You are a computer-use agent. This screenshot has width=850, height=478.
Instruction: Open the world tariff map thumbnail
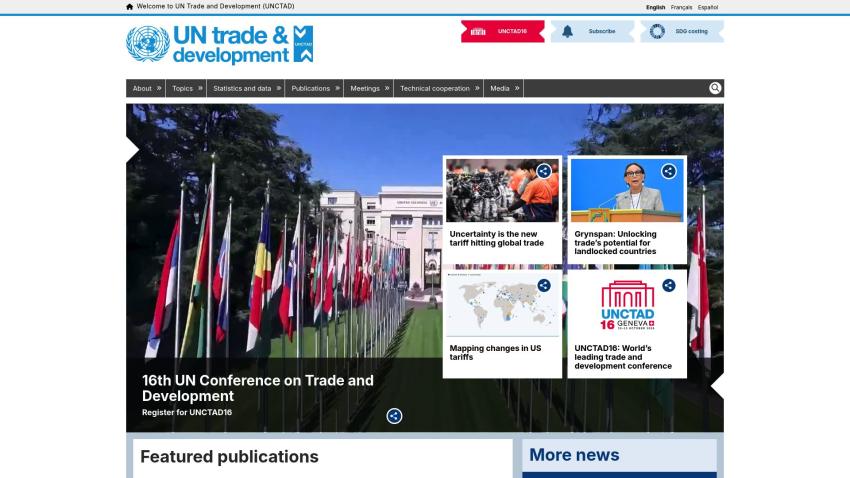click(502, 305)
